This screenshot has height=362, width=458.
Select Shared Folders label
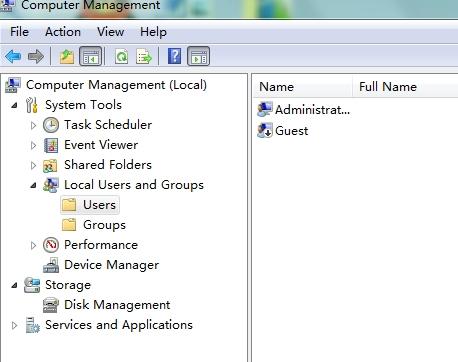108,165
